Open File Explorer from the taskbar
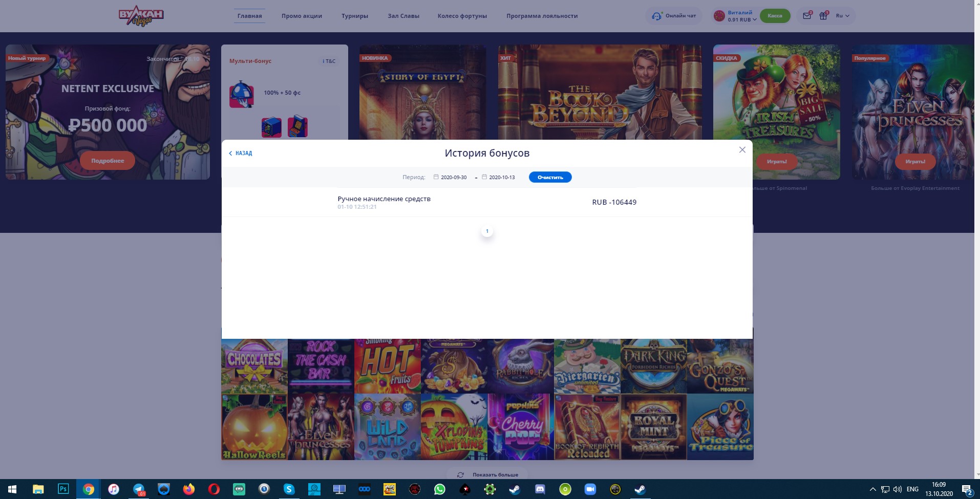The height and width of the screenshot is (499, 980). [38, 489]
